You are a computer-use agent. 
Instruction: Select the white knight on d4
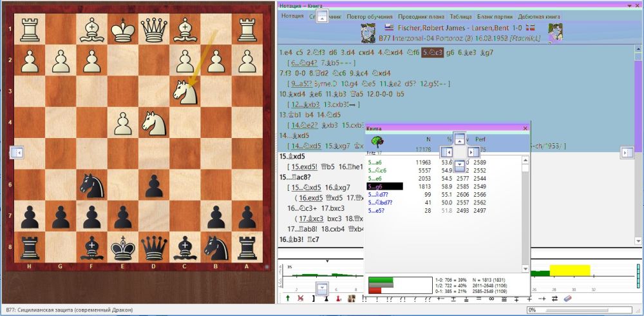(x=154, y=123)
